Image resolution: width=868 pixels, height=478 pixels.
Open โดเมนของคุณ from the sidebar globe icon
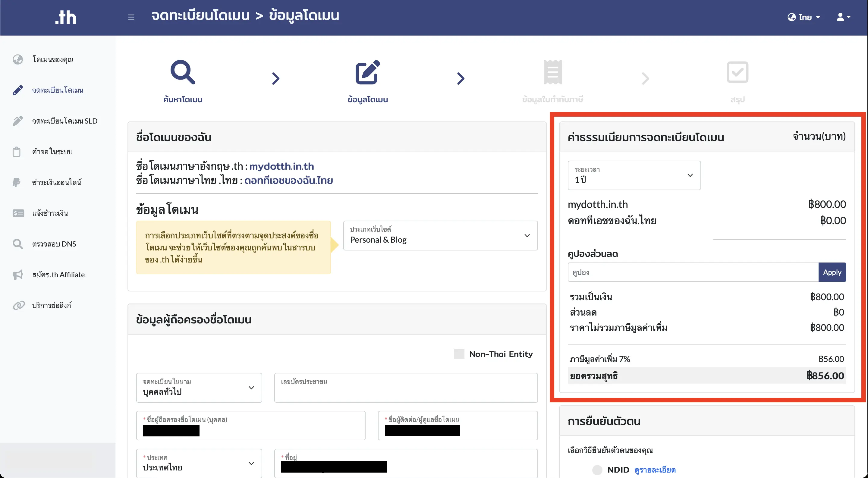click(17, 59)
